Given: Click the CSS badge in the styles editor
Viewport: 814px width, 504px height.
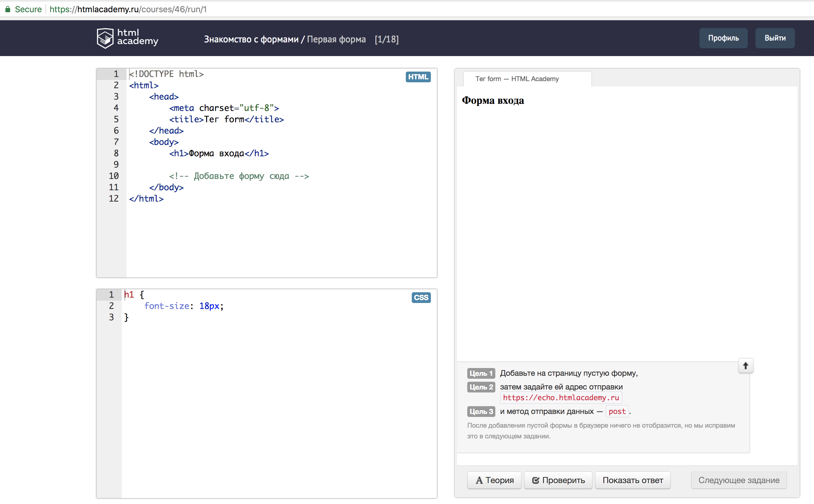Looking at the screenshot, I should click(x=421, y=297).
